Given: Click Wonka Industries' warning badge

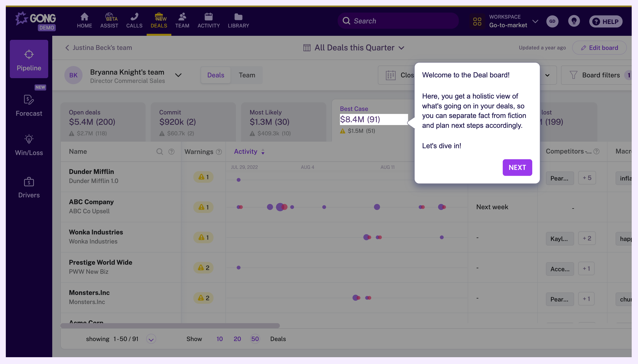Looking at the screenshot, I should click(x=203, y=237).
